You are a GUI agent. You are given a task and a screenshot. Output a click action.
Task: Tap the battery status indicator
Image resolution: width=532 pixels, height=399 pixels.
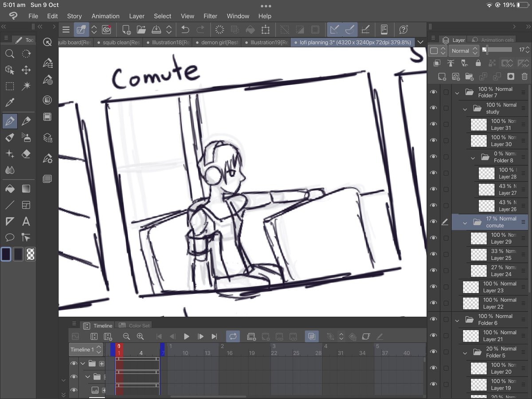[x=523, y=5]
